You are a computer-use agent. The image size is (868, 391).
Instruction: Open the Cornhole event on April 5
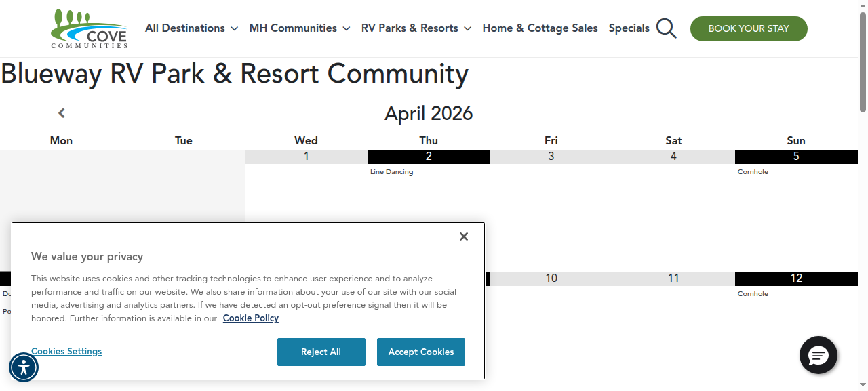(x=753, y=172)
